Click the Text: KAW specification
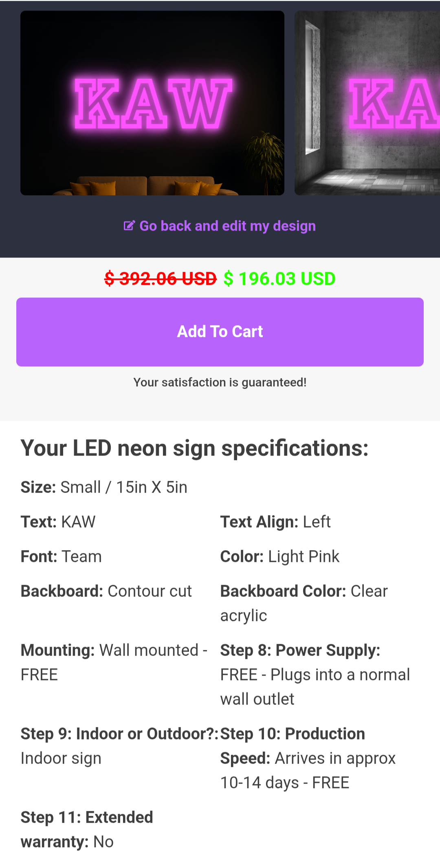Image resolution: width=440 pixels, height=868 pixels. [58, 522]
